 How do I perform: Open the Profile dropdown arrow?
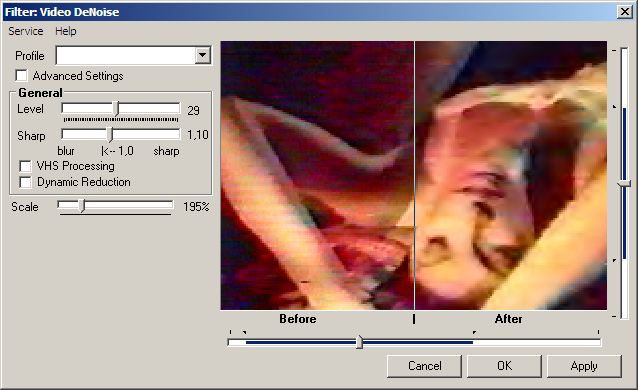202,55
